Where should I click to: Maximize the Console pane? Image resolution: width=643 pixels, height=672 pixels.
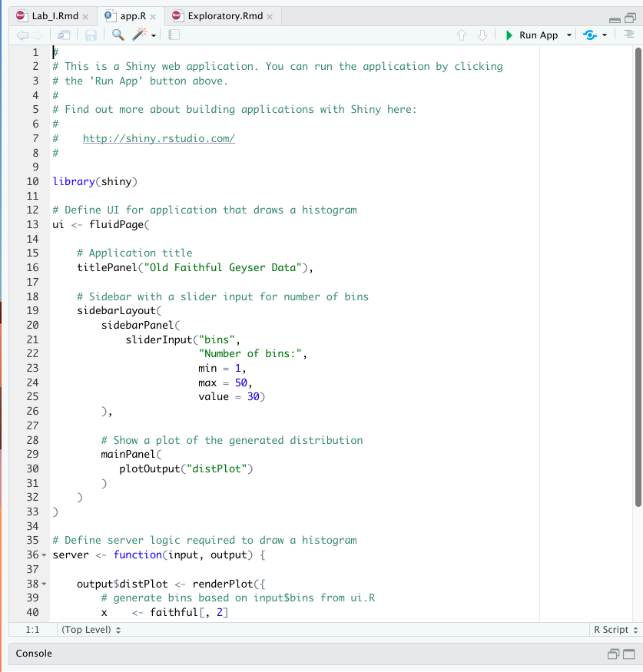pos(629,654)
